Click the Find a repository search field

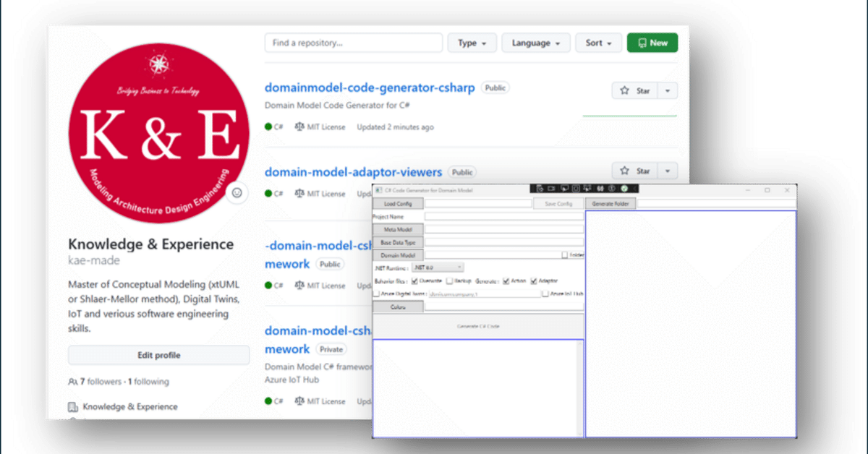(x=354, y=43)
